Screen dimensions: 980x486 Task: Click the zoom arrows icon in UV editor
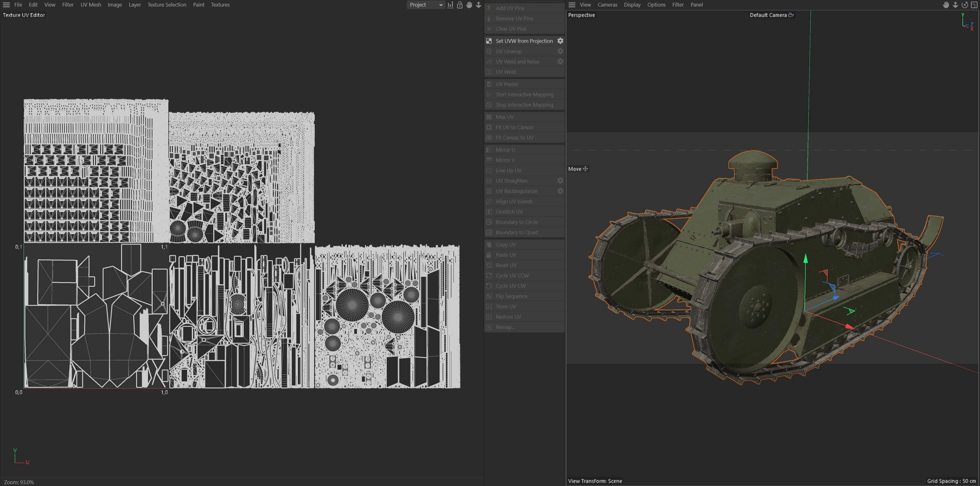pyautogui.click(x=479, y=5)
